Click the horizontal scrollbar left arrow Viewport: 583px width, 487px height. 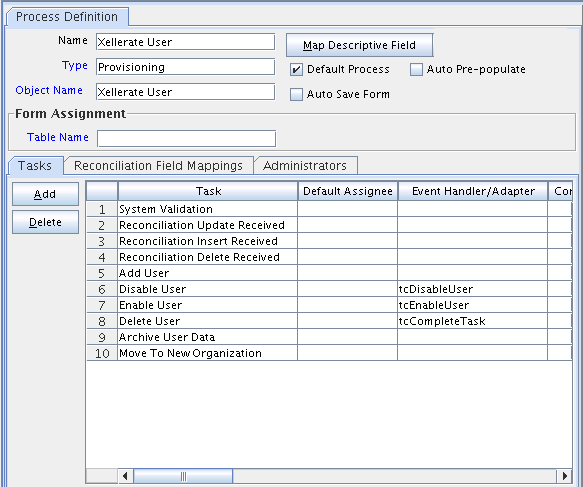pos(125,476)
